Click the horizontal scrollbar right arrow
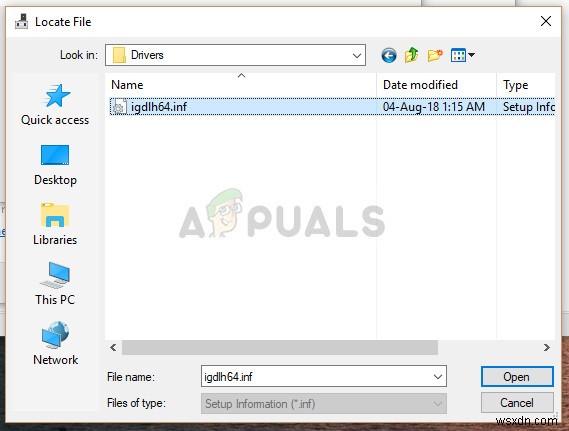569x431 pixels. [547, 348]
